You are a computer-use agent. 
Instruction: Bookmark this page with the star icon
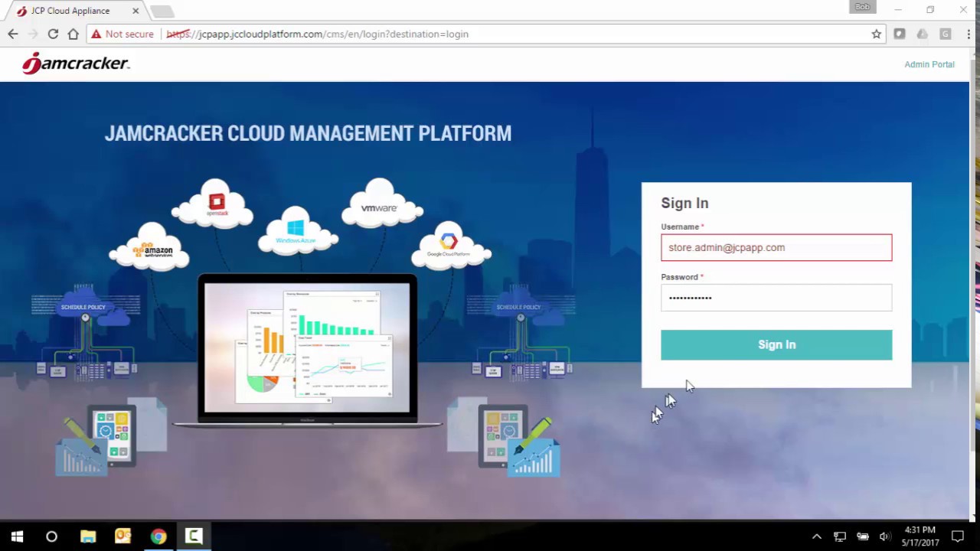tap(876, 34)
